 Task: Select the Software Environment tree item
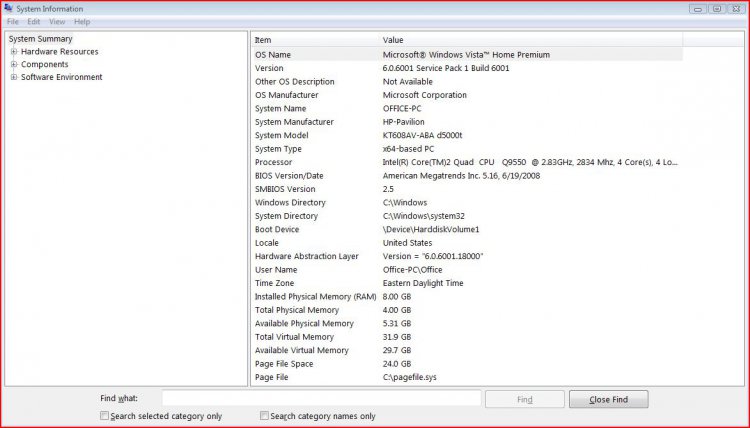click(x=61, y=77)
